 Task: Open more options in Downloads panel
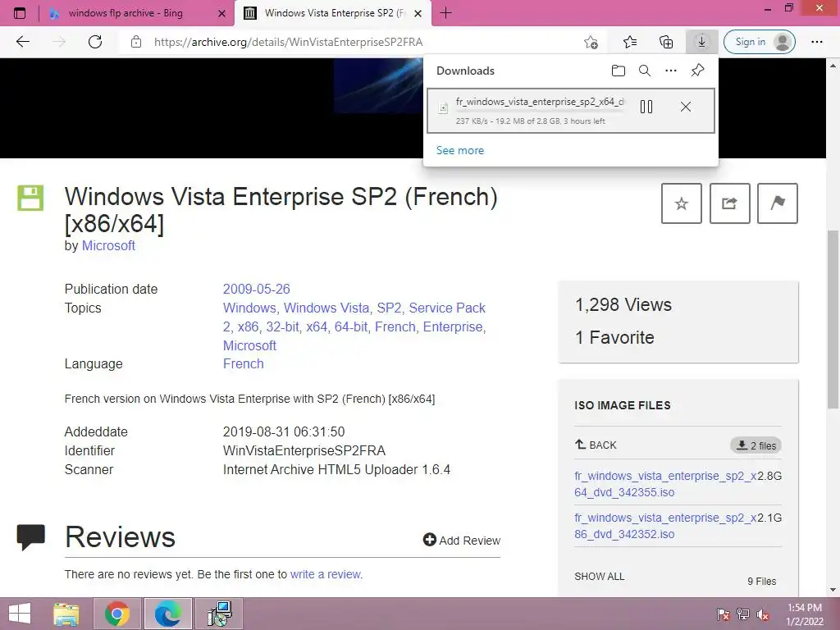(x=671, y=71)
